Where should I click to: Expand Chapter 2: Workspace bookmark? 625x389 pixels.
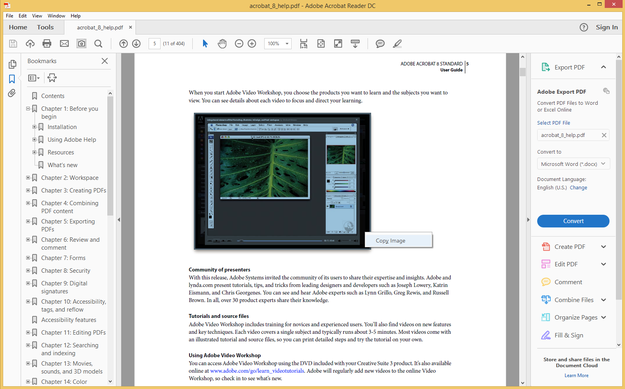click(x=28, y=178)
